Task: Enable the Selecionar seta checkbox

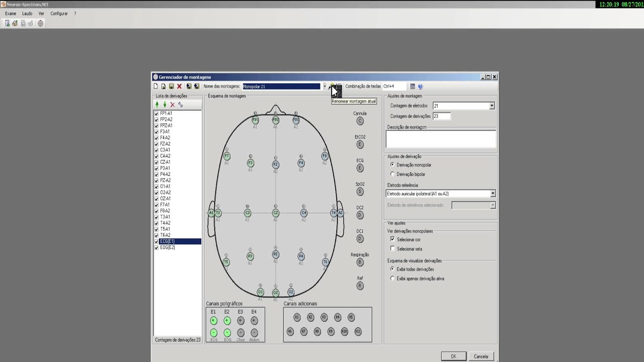Action: tap(392, 249)
